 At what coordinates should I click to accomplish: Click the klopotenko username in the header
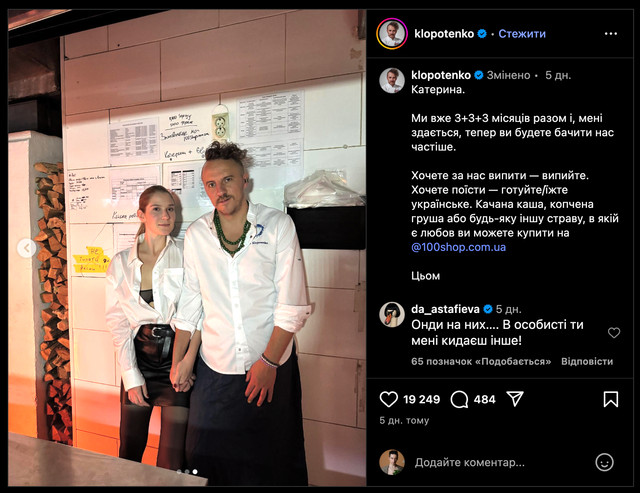[x=444, y=33]
